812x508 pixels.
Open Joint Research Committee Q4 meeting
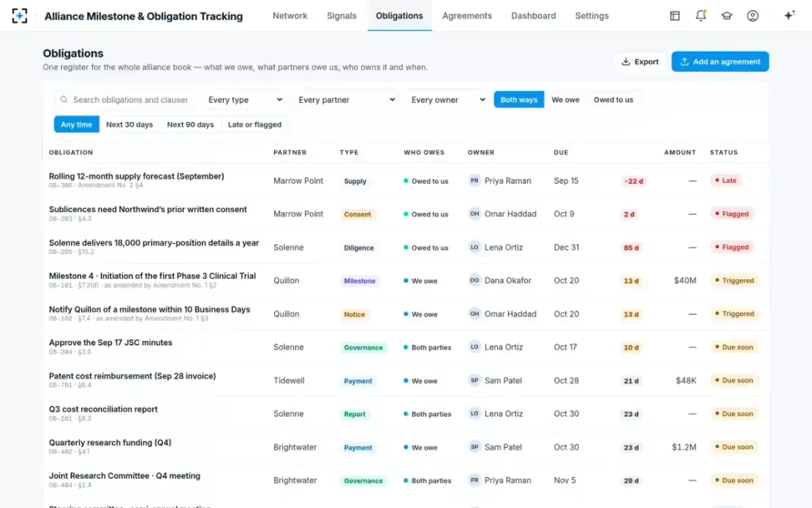pyautogui.click(x=125, y=475)
